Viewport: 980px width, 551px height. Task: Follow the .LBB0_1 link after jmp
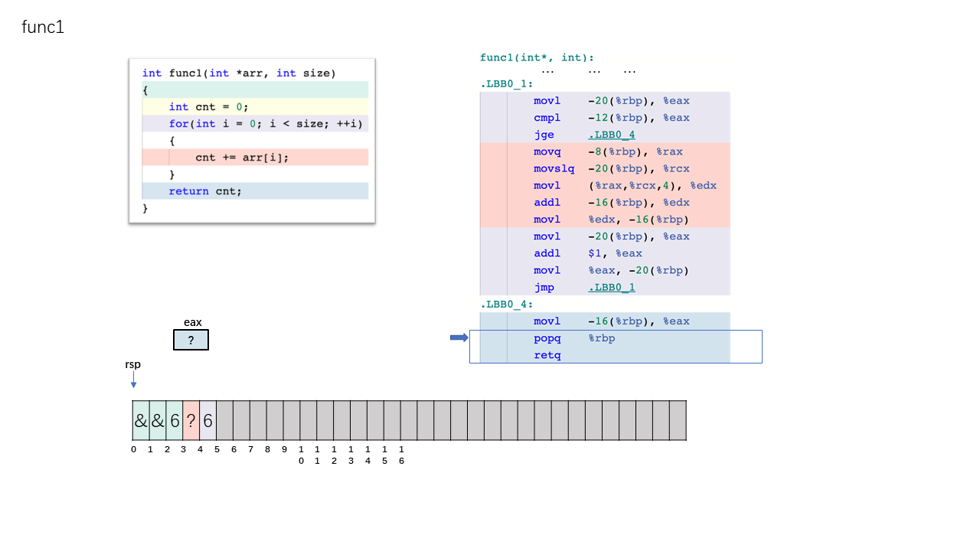[x=611, y=288]
